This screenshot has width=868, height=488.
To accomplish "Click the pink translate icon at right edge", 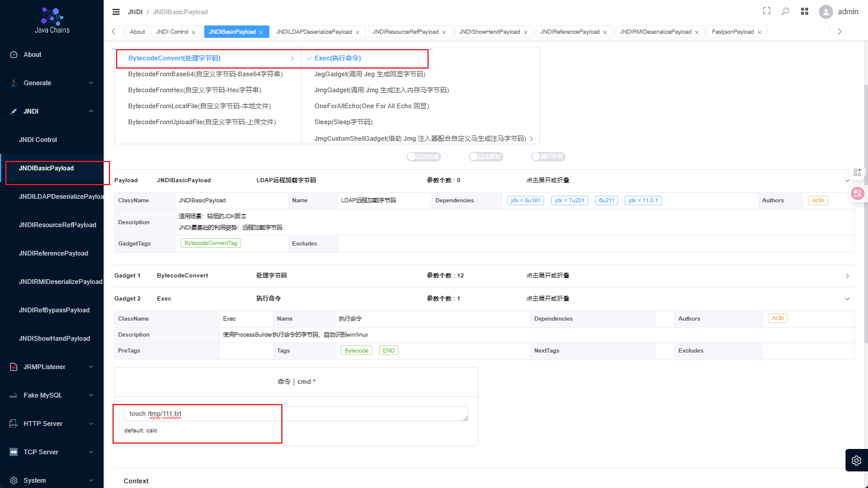I will pos(857,193).
